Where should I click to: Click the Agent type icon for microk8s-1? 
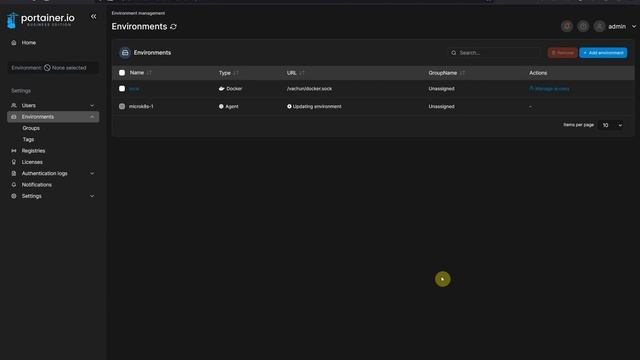221,107
